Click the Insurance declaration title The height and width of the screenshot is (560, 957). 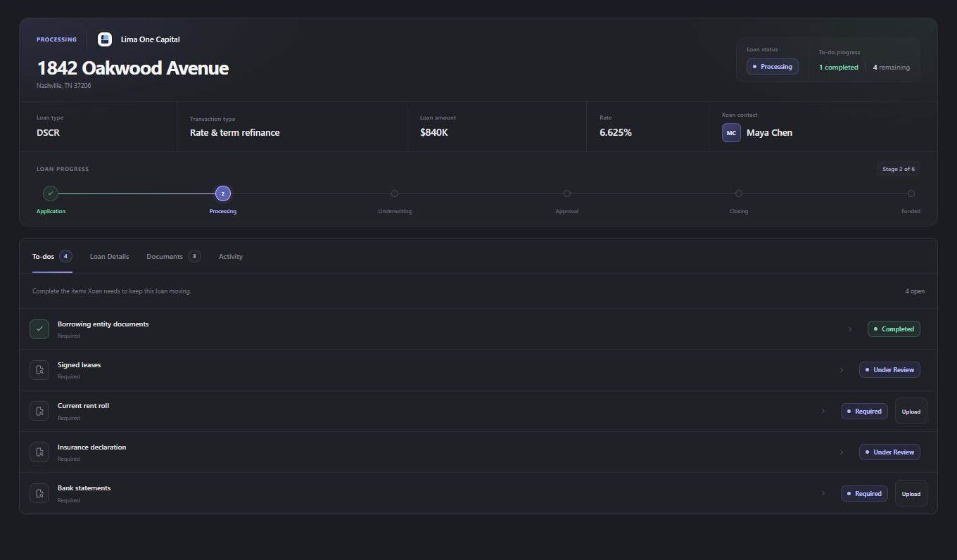tap(92, 447)
